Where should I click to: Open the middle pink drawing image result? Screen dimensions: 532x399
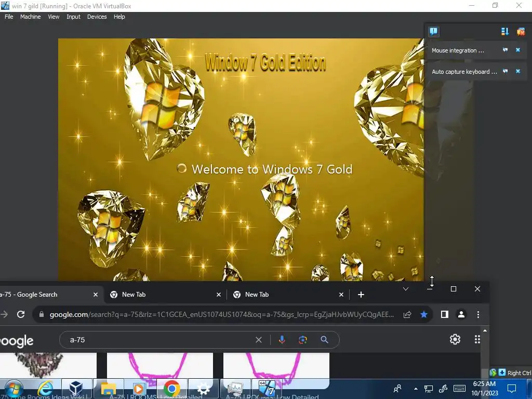point(160,366)
